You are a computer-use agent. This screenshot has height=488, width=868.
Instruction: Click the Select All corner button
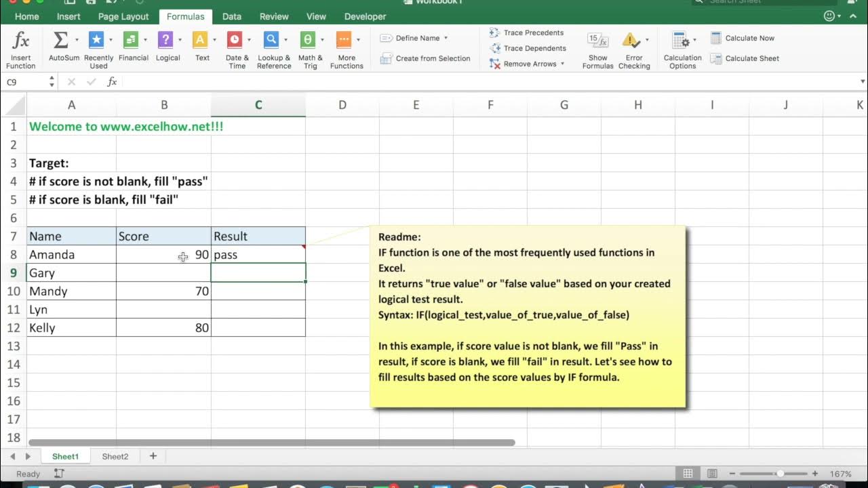13,105
